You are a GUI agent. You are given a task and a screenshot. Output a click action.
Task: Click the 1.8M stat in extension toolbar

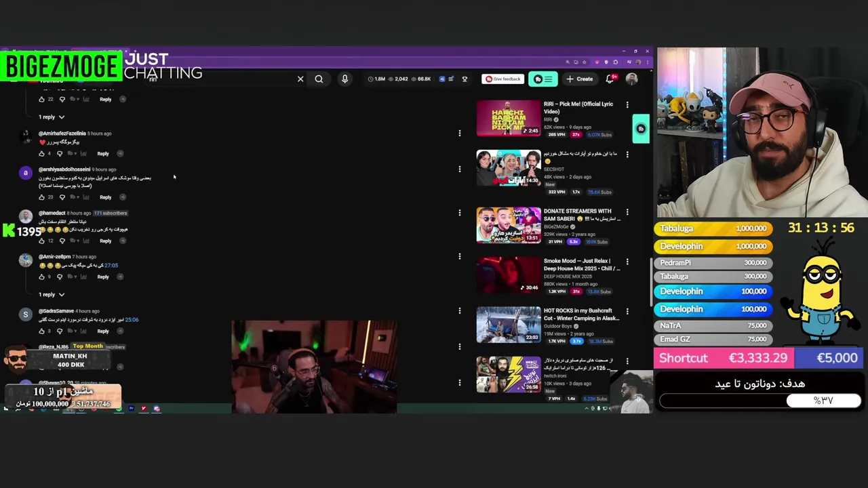click(376, 79)
